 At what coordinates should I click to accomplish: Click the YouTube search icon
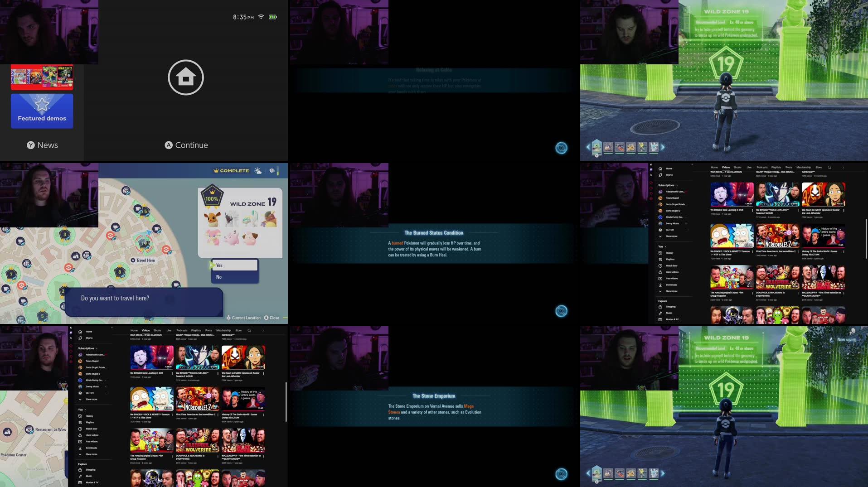(249, 330)
